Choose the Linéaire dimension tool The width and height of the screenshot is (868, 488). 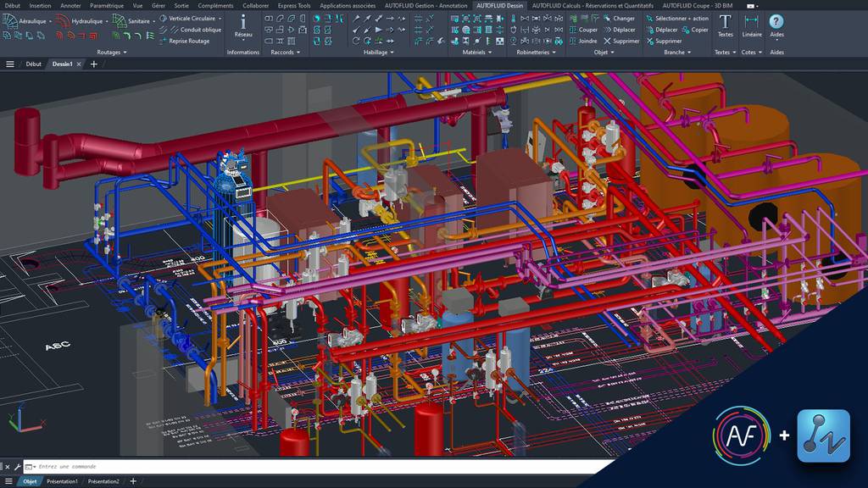tap(751, 25)
